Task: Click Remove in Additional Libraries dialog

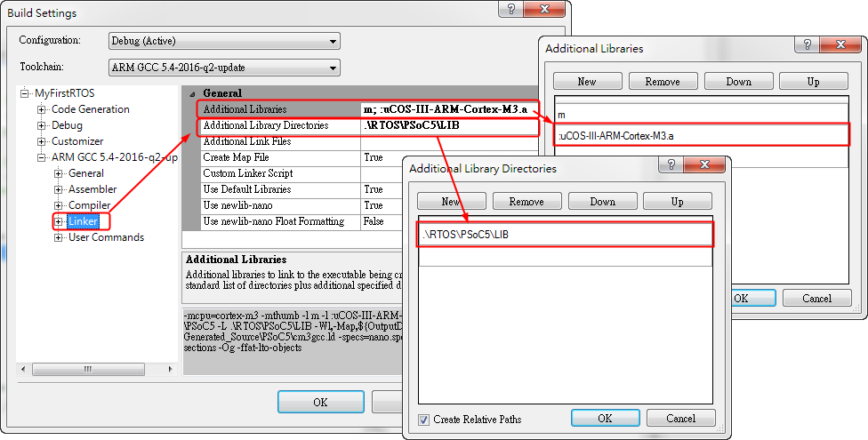Action: pos(663,81)
